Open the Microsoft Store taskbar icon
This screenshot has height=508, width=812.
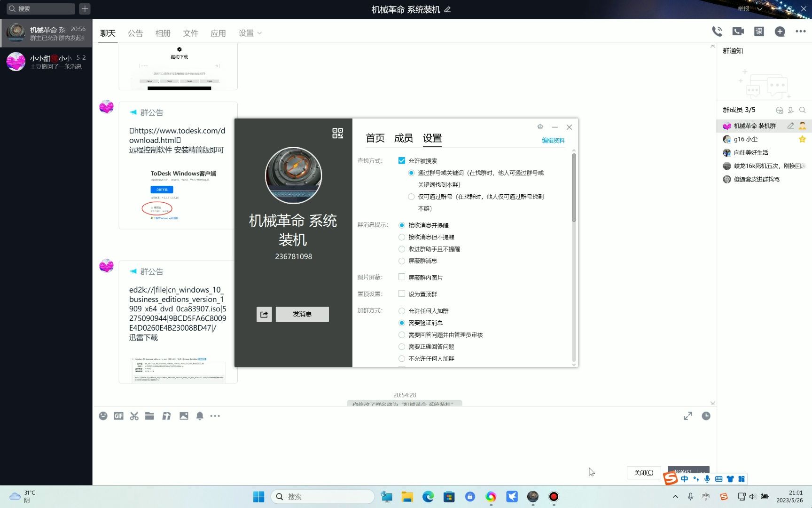pyautogui.click(x=449, y=497)
